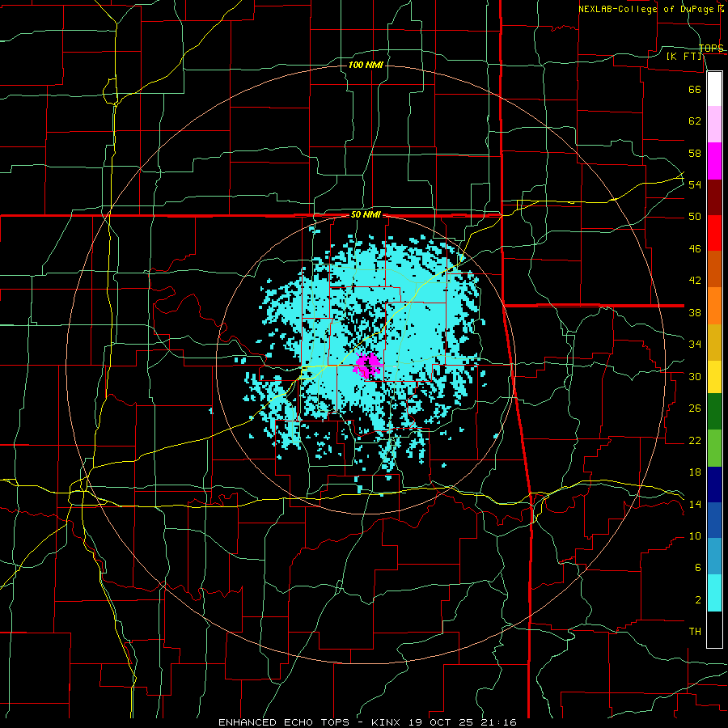728x728 pixels.
Task: Pick the light green legend swatch
Action: [714, 448]
